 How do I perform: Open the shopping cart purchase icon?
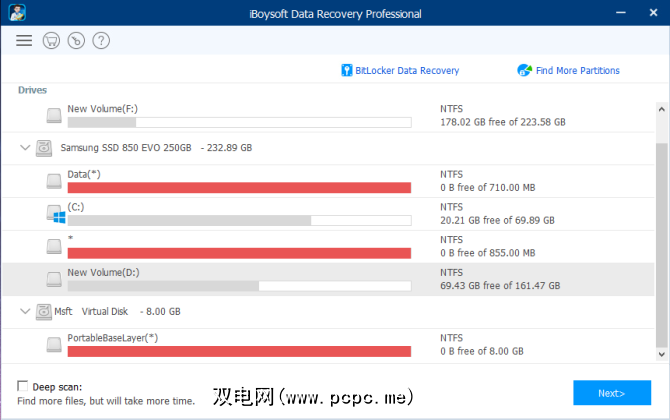click(x=51, y=41)
